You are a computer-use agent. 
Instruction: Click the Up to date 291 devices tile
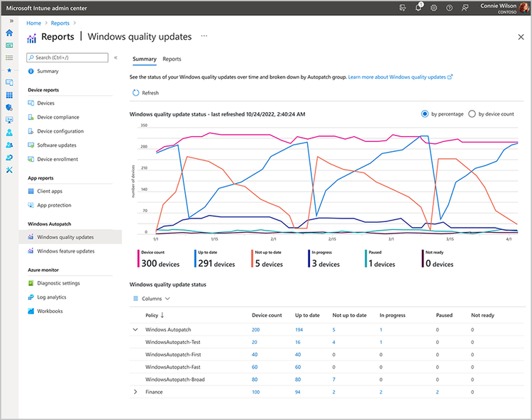point(215,259)
